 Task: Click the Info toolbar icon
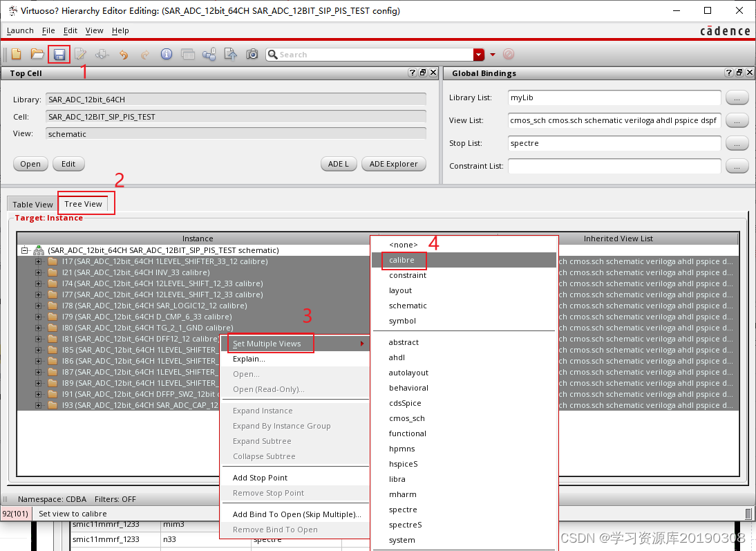coord(166,54)
